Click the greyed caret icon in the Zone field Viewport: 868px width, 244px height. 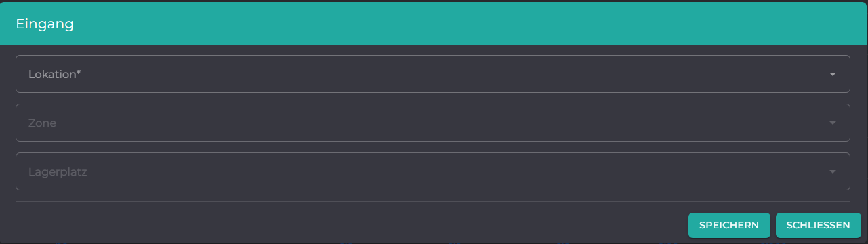[832, 123]
